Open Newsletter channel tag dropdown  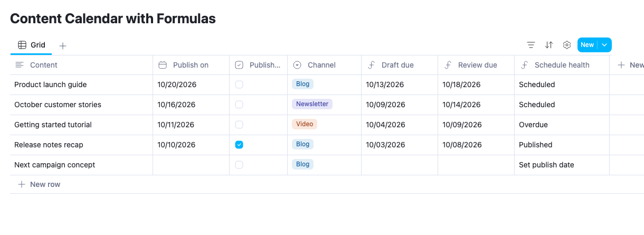(x=312, y=104)
